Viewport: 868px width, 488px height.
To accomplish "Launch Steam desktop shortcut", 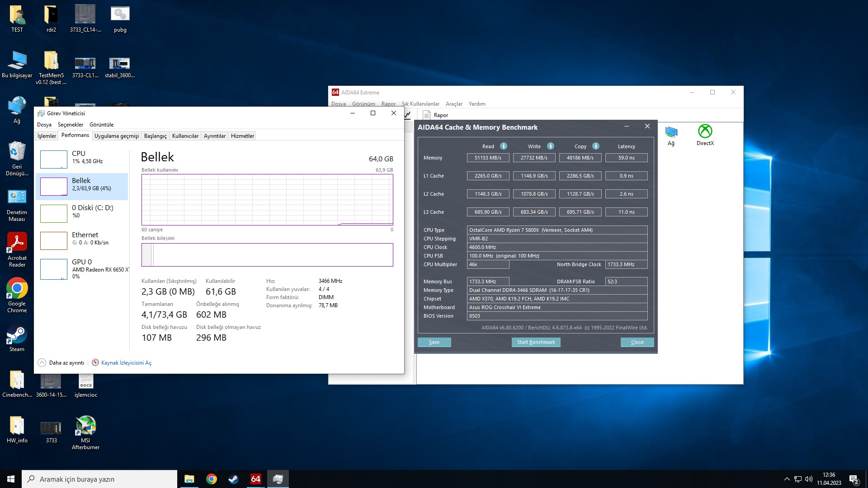I will click(17, 338).
